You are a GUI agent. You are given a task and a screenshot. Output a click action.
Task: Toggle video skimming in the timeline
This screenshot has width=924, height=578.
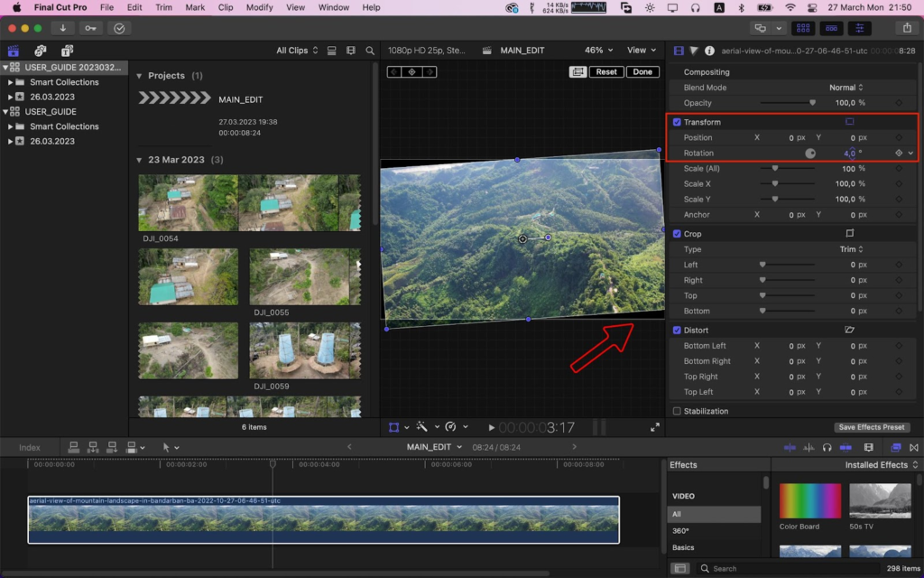click(790, 447)
